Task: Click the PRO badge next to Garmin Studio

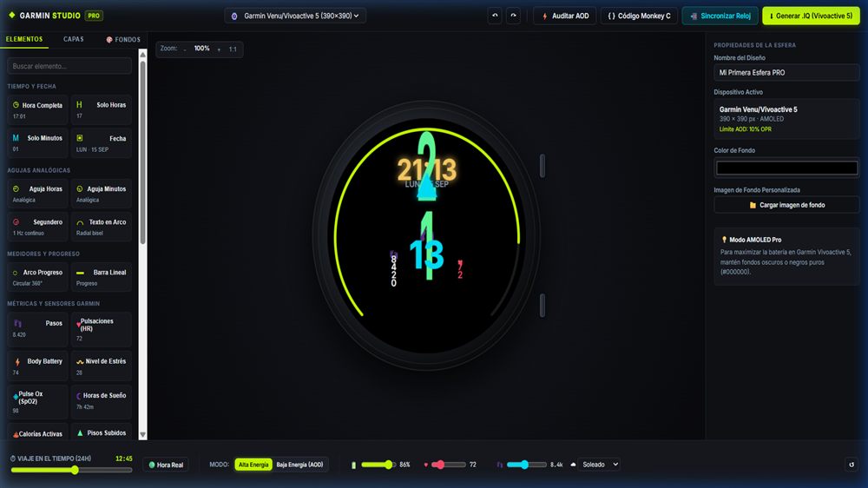Action: tap(94, 16)
